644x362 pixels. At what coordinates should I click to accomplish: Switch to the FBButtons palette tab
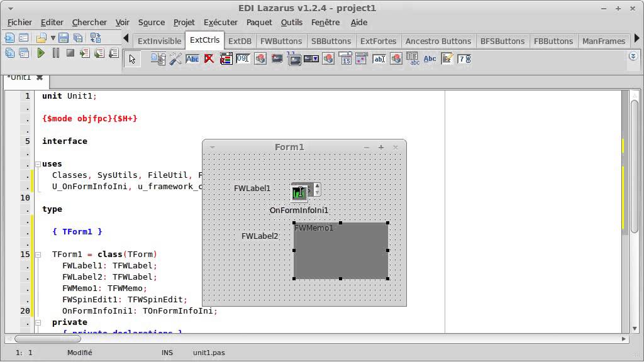(553, 41)
